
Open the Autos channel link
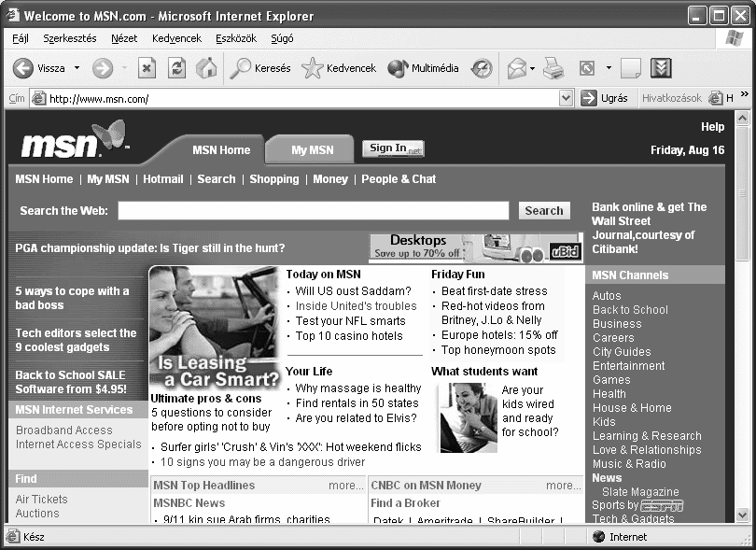[x=607, y=295]
